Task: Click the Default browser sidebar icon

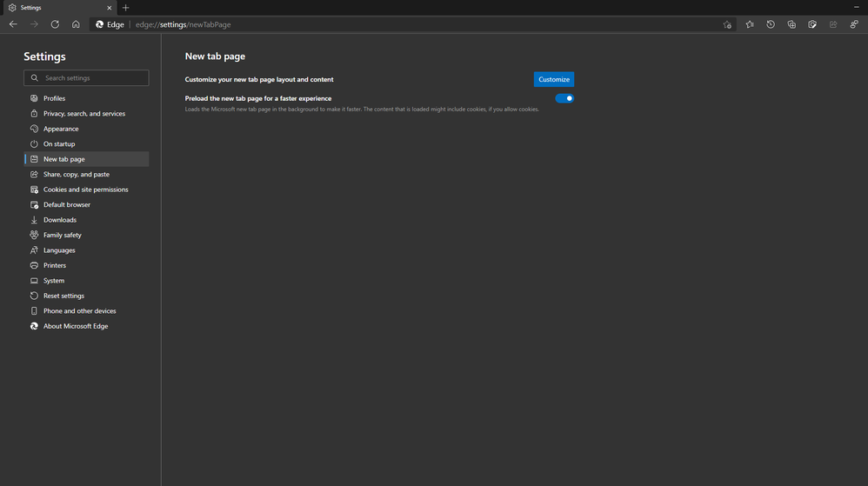Action: (34, 205)
